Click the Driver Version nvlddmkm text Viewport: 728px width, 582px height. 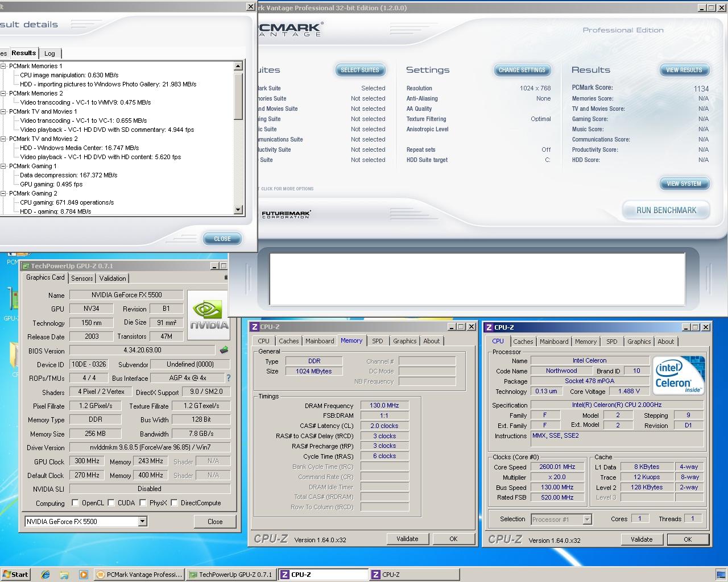point(150,447)
